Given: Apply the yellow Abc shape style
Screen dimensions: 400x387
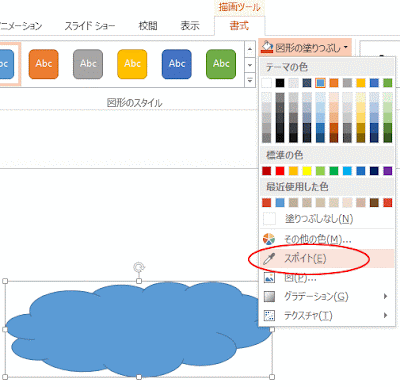Looking at the screenshot, I should click(x=132, y=64).
